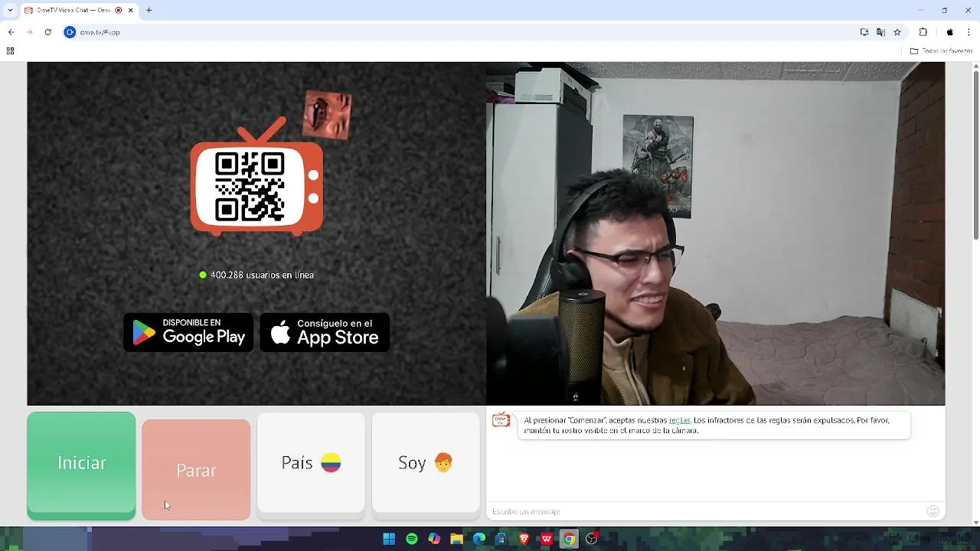Open OBS Studio from the taskbar
This screenshot has height=551, width=980.
pos(592,539)
